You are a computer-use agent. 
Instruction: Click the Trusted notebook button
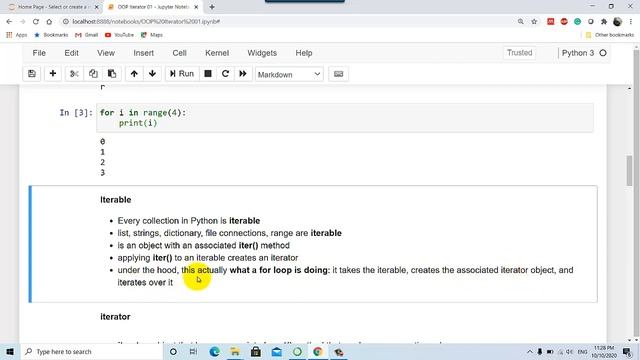point(520,53)
